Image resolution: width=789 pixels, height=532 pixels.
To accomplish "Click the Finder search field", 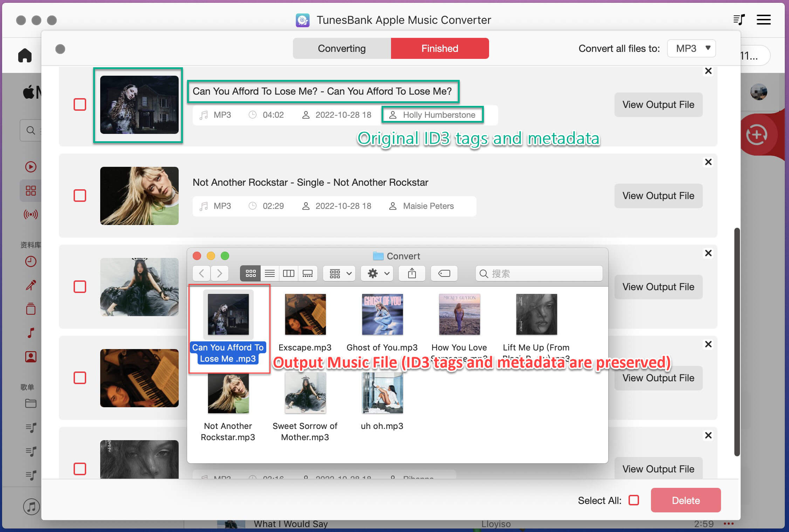I will 539,273.
